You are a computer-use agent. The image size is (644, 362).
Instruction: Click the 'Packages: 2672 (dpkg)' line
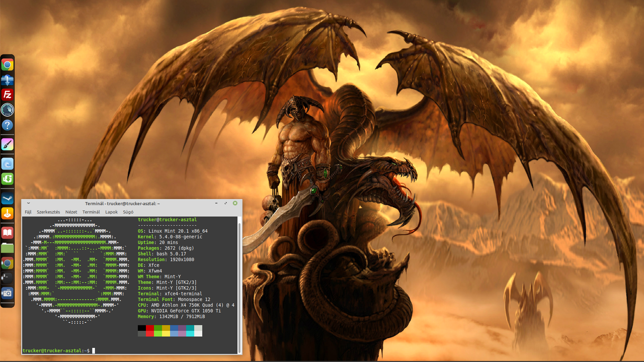point(166,248)
